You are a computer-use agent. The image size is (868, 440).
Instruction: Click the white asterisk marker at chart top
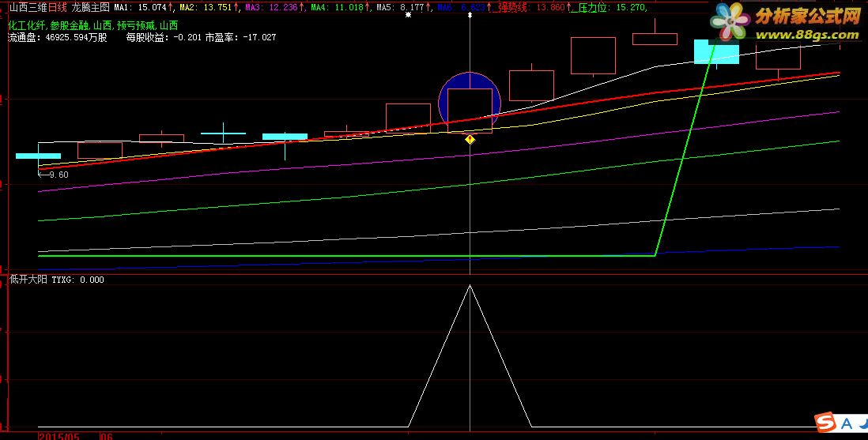point(409,15)
